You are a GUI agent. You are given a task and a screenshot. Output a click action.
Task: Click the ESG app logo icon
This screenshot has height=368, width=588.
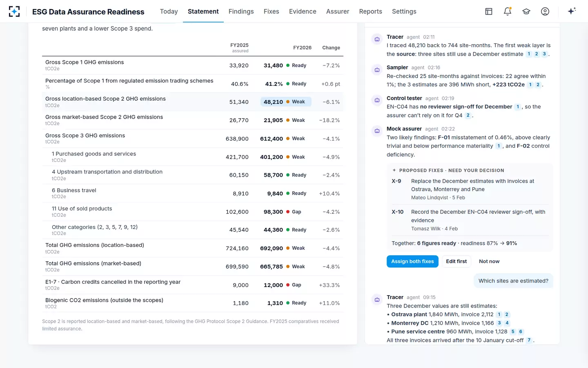(x=14, y=11)
